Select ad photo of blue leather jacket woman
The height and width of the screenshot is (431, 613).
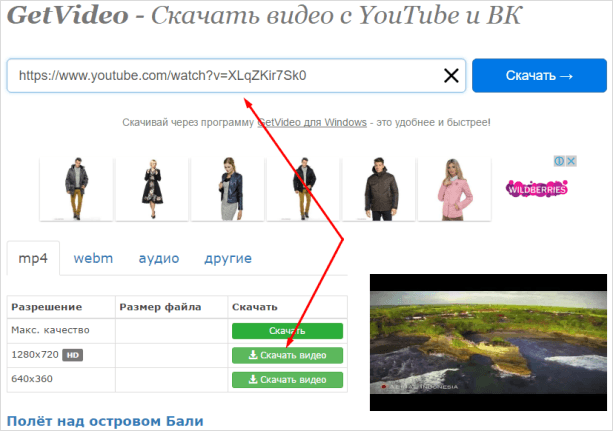[228, 189]
